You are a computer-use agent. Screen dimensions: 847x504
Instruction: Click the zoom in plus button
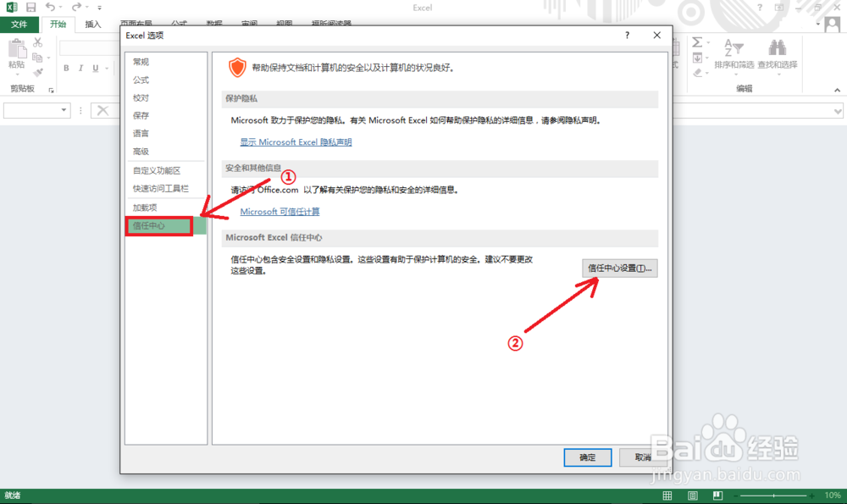[812, 496]
